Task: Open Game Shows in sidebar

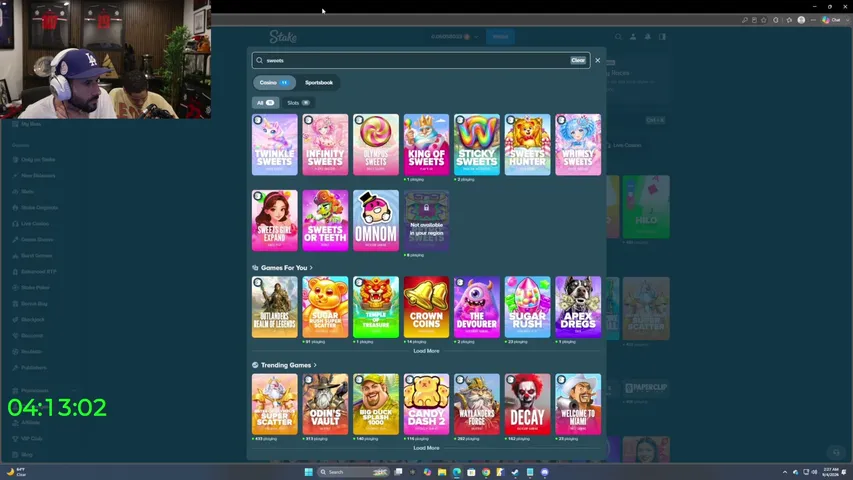Action: pyautogui.click(x=33, y=239)
